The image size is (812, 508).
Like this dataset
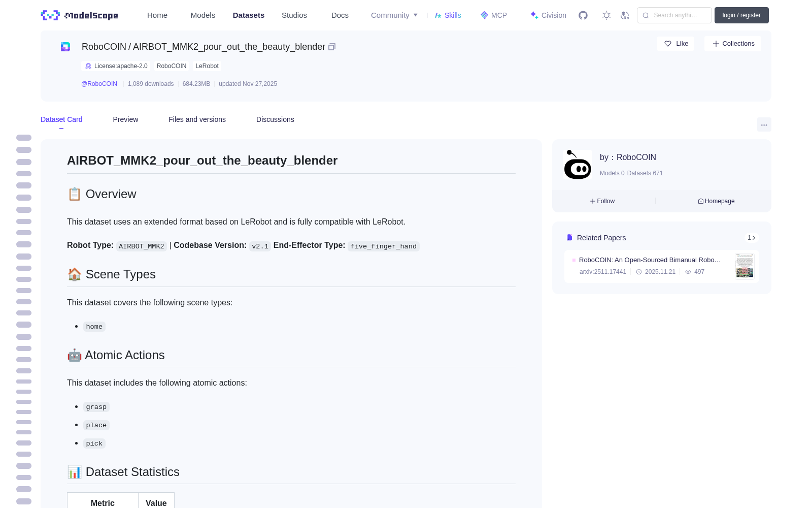676,44
